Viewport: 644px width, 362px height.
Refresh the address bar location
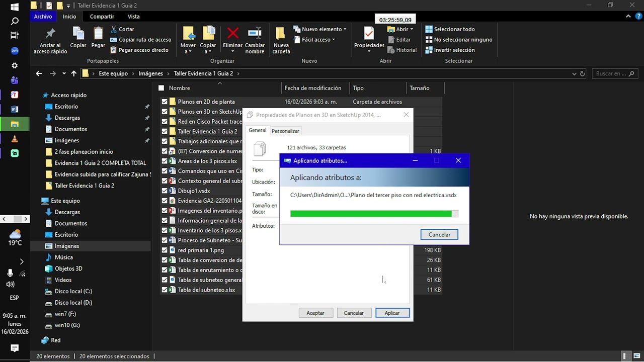(x=583, y=73)
